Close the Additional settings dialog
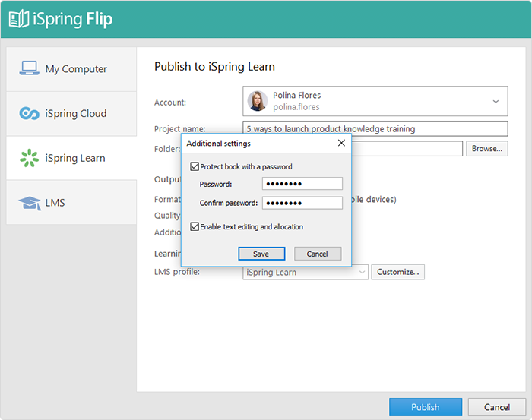The height and width of the screenshot is (420, 532). (341, 143)
